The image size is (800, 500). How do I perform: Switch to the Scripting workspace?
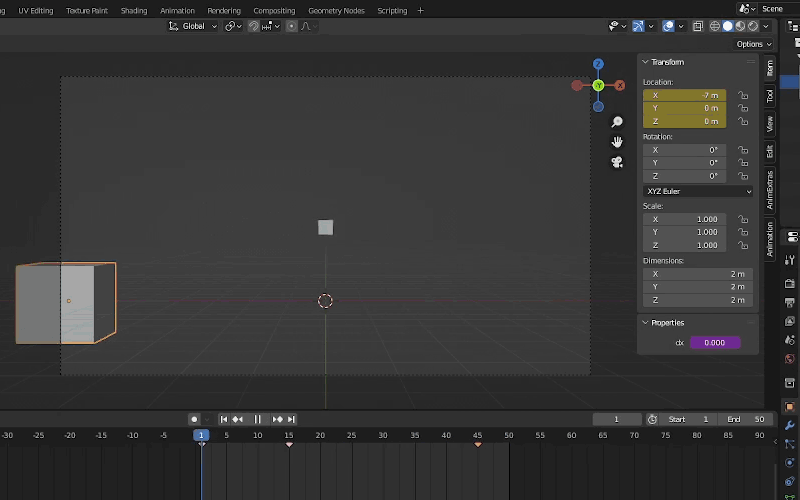click(x=392, y=10)
